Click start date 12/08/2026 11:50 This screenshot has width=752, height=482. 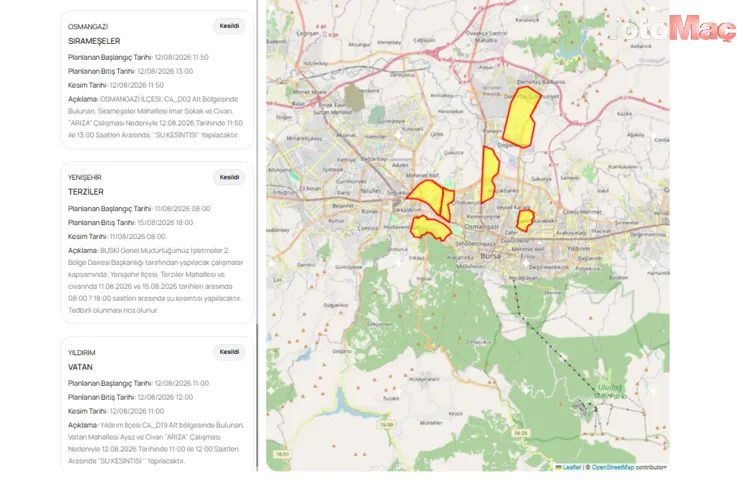click(x=181, y=57)
